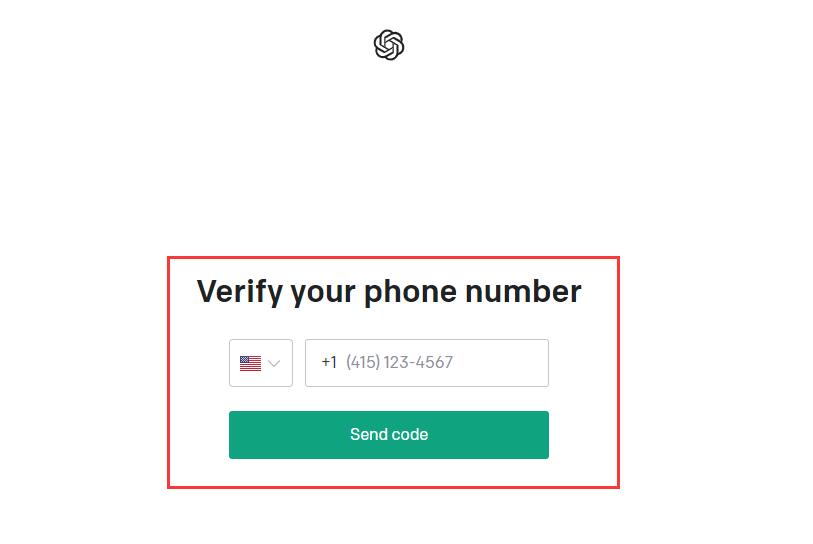This screenshot has height=544, width=813.
Task: Click the Verify your phone number heading
Action: coord(389,292)
